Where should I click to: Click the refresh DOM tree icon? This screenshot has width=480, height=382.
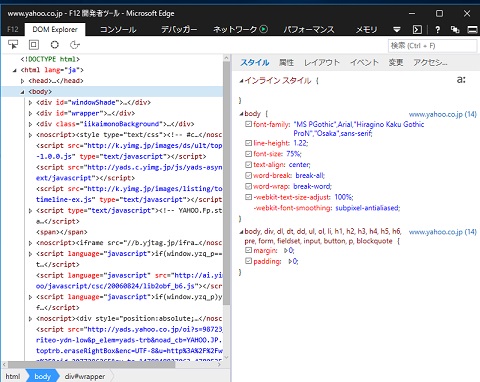(x=75, y=44)
